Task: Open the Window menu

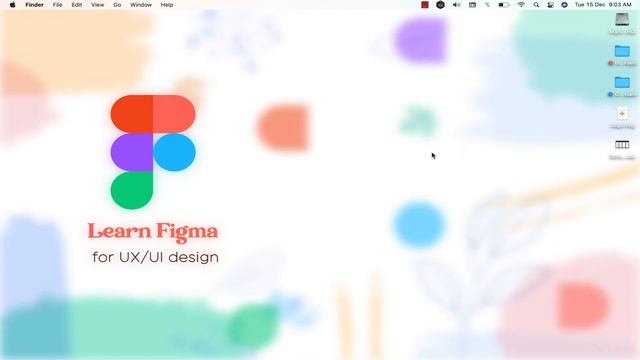Action: coord(141,5)
